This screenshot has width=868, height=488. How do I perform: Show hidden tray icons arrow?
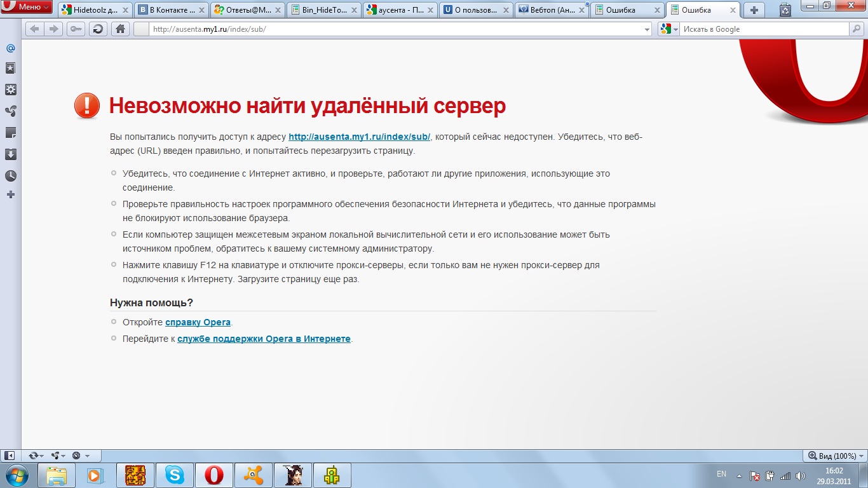739,475
